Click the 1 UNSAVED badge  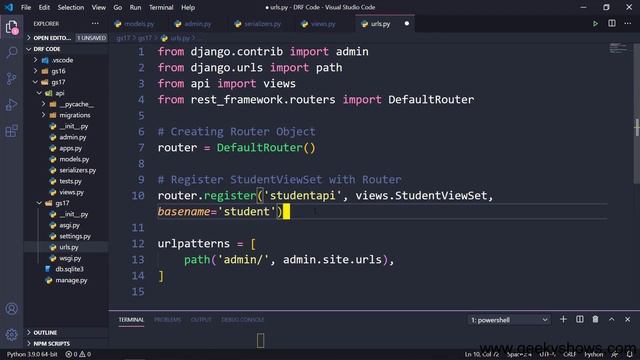point(91,38)
